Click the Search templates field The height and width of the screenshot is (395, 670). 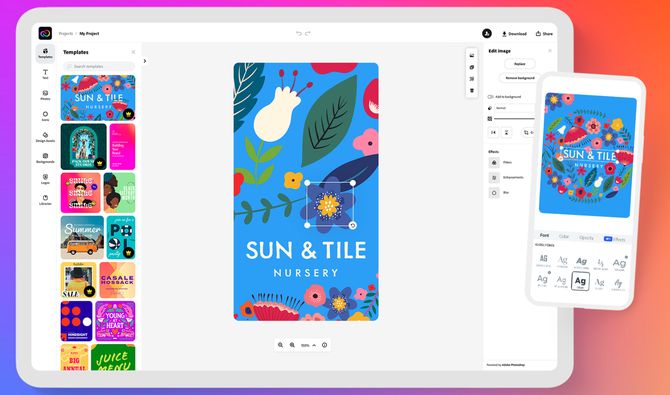99,66
